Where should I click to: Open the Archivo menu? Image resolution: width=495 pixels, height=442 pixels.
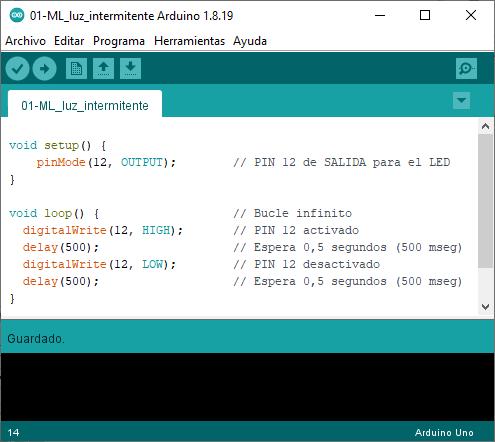coord(25,41)
